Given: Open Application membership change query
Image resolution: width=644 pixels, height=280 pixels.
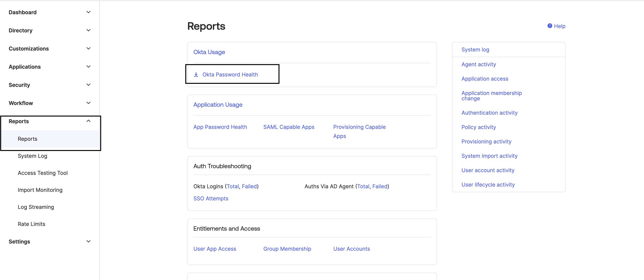Looking at the screenshot, I should point(491,96).
